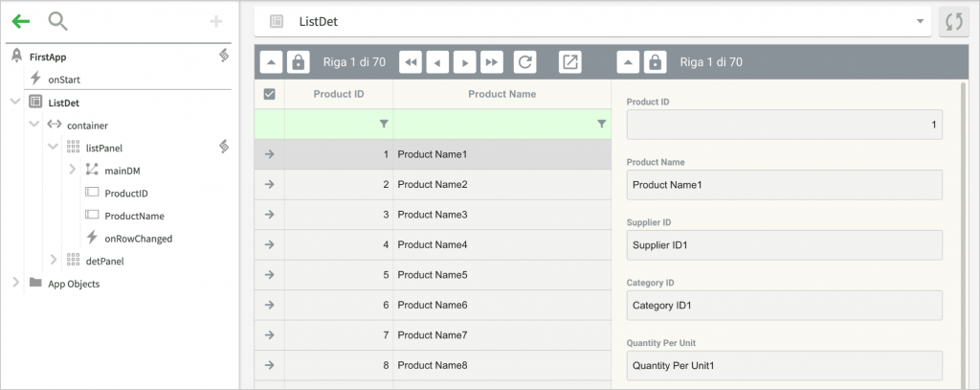This screenshot has height=390, width=980.
Task: Expand the App Objects folder
Action: pyautogui.click(x=15, y=283)
